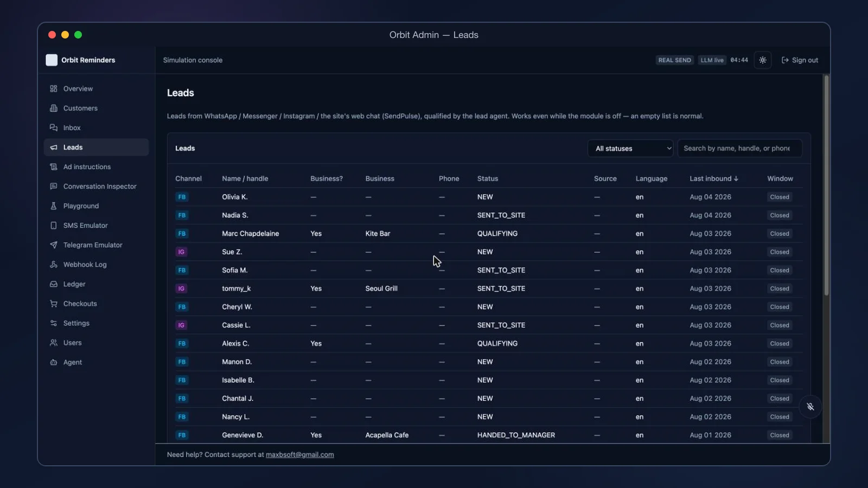
Task: Click the Channel column header
Action: [188, 178]
